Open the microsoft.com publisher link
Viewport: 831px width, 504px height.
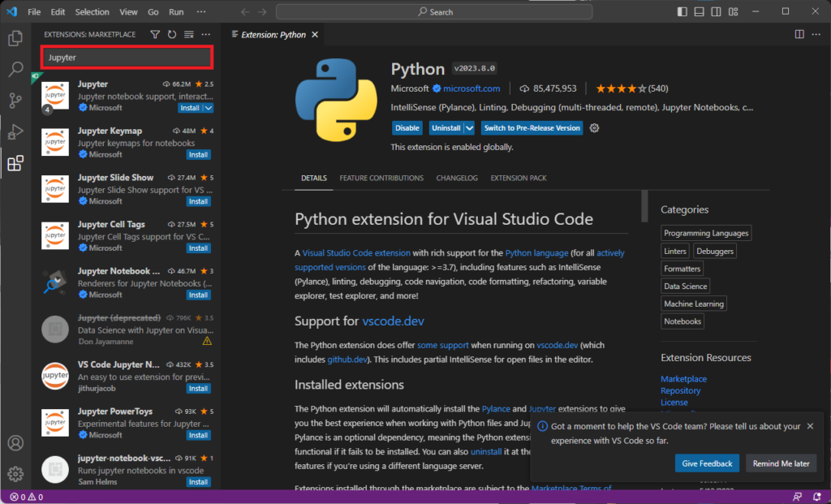click(471, 88)
